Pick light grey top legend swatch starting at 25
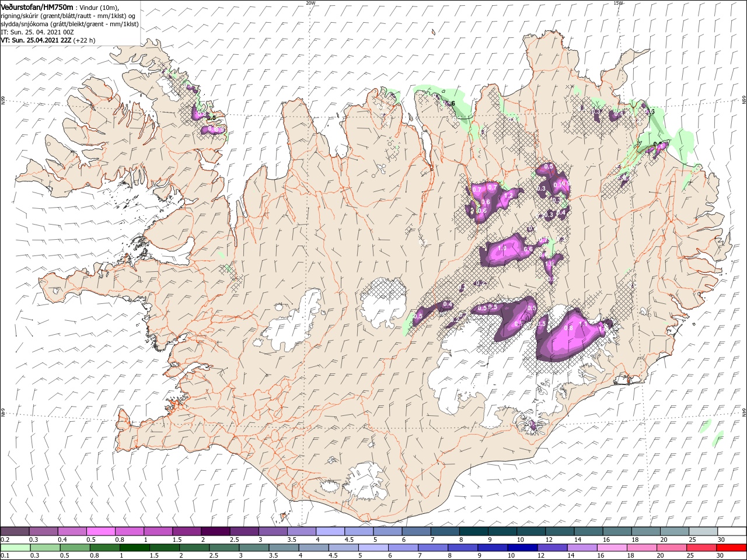The height and width of the screenshot is (560, 747). tap(703, 531)
